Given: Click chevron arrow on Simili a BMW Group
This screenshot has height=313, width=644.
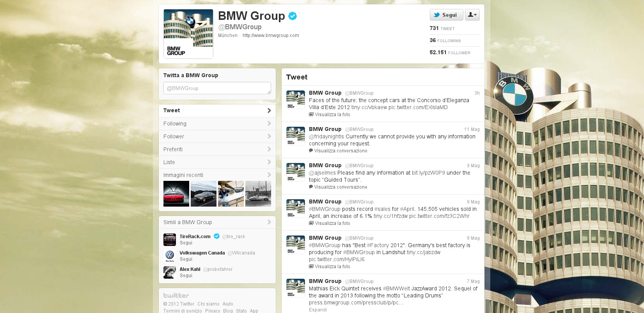Looking at the screenshot, I should click(269, 222).
